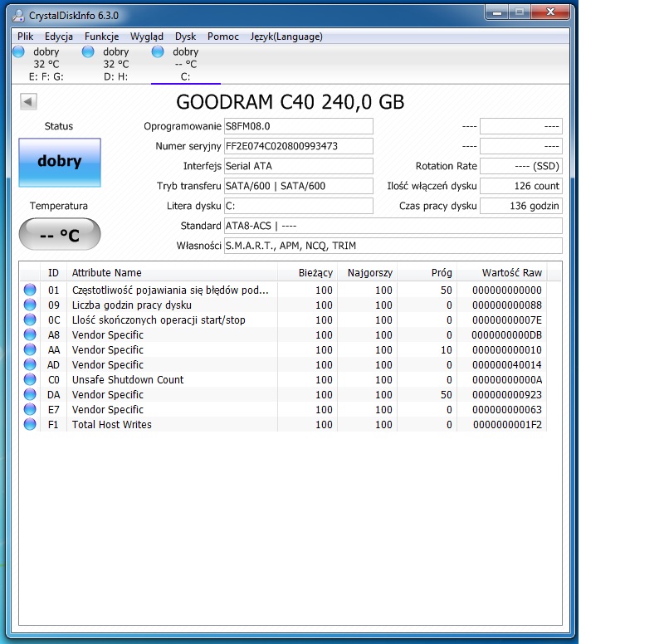Viewport: 664px width, 644px height.
Task: Click status orb of Total Host Writes row
Action: pyautogui.click(x=30, y=424)
